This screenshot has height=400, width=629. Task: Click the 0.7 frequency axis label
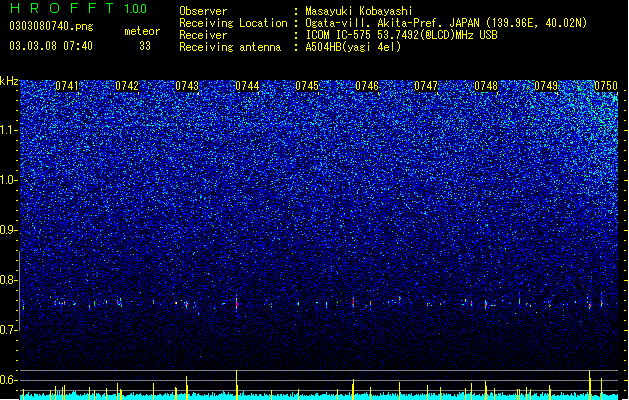8,330
